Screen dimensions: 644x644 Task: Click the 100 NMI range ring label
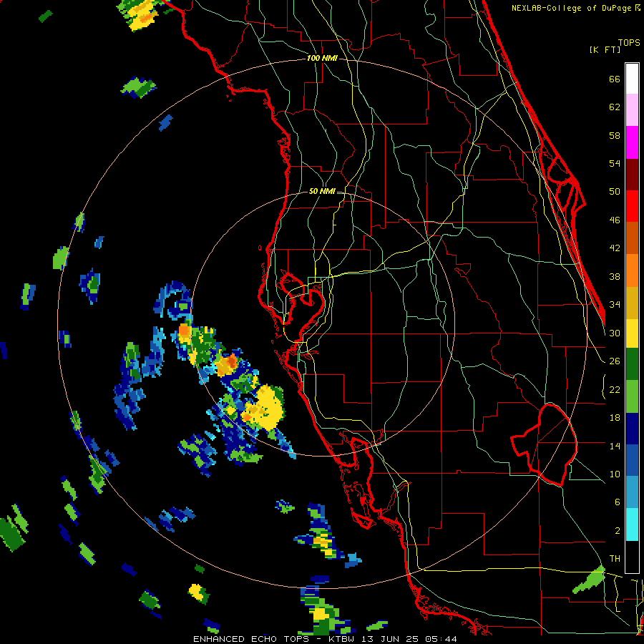point(322,59)
